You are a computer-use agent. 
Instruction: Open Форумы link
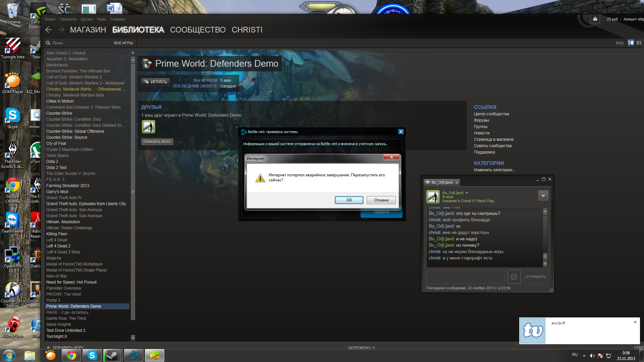pos(481,120)
